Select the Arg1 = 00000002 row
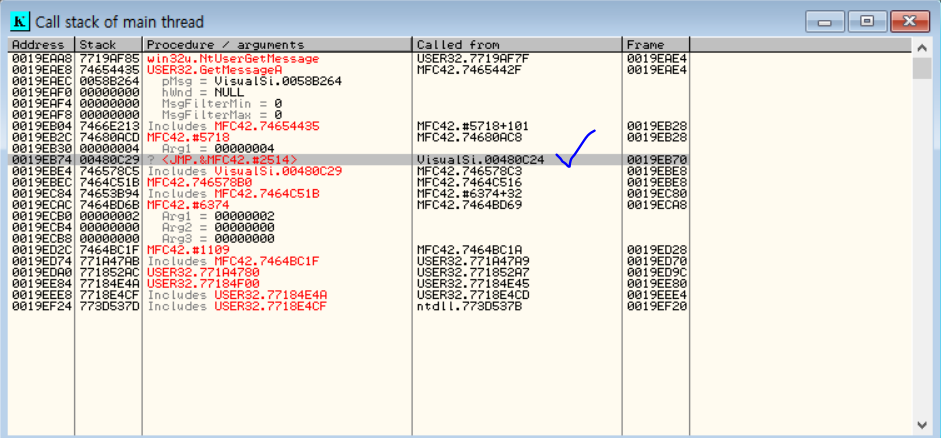Viewport: 941px width, 438px height. point(460,215)
